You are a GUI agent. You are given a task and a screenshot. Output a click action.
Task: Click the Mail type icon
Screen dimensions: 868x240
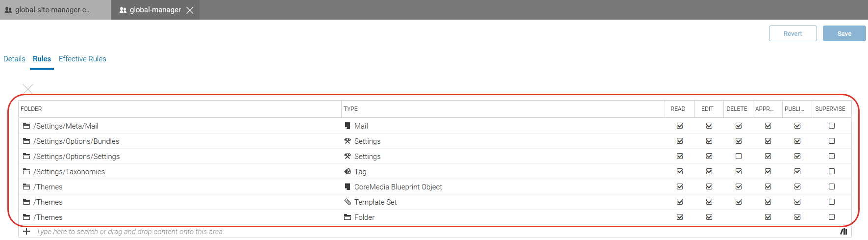click(347, 126)
